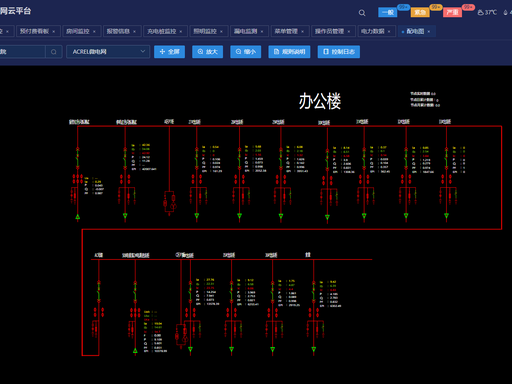Click the search magnifier icon in header

tap(362, 13)
